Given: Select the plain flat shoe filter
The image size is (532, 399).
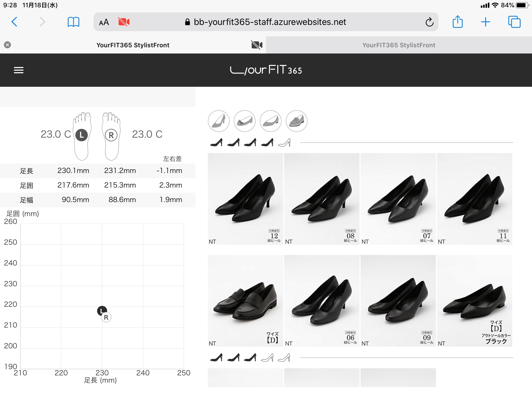Looking at the screenshot, I should coord(271,121).
